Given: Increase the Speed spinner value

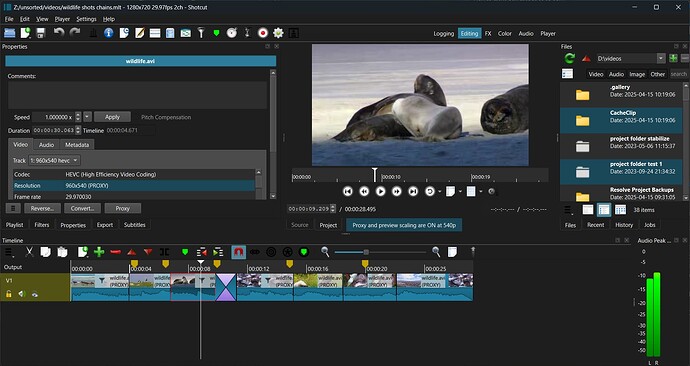Looking at the screenshot, I should click(x=78, y=115).
